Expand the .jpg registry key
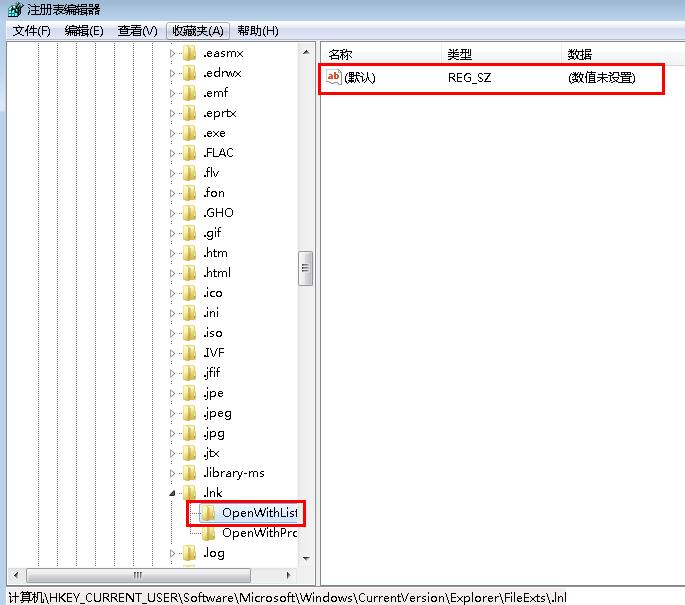The image size is (685, 605). coord(172,433)
